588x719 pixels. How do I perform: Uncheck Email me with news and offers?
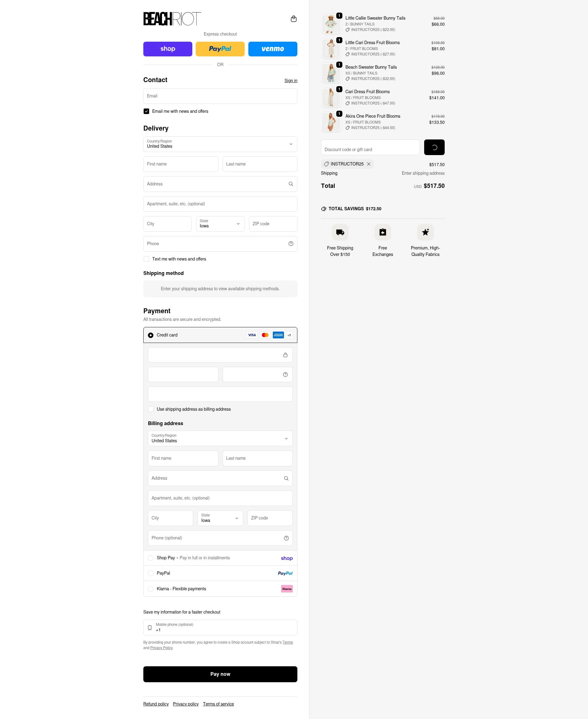pos(146,111)
